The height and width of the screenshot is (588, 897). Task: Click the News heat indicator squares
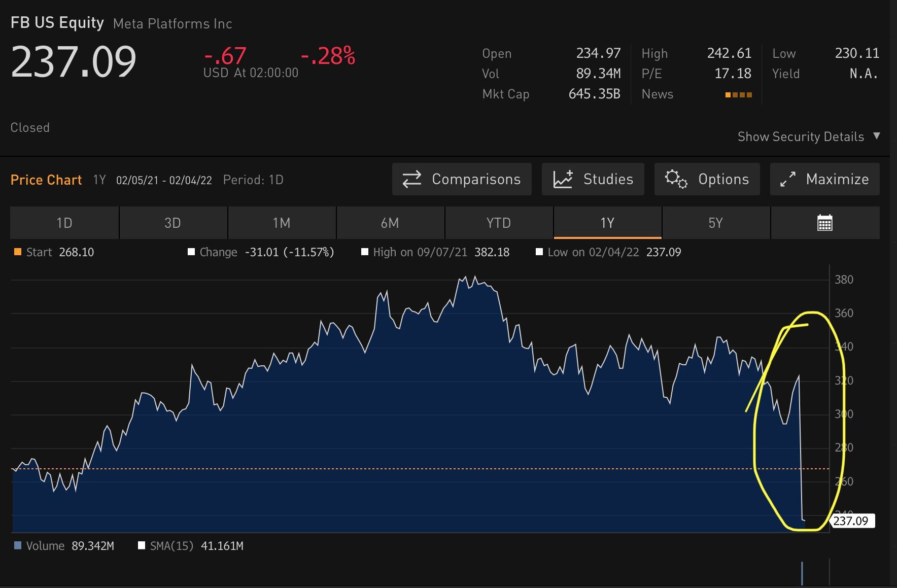click(739, 95)
